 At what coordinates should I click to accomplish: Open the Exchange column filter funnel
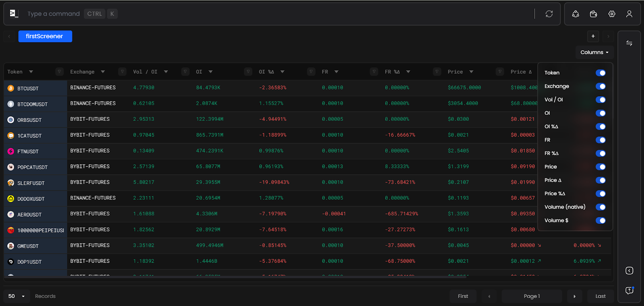click(122, 72)
